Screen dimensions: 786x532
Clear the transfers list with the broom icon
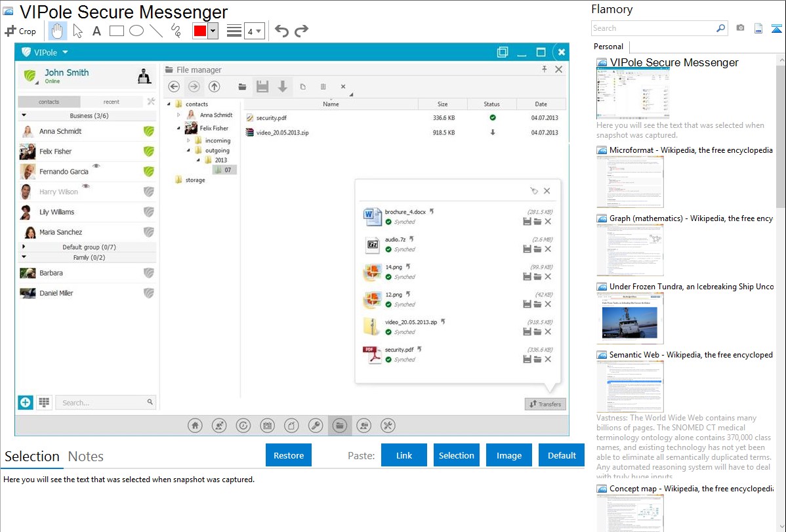pyautogui.click(x=534, y=191)
